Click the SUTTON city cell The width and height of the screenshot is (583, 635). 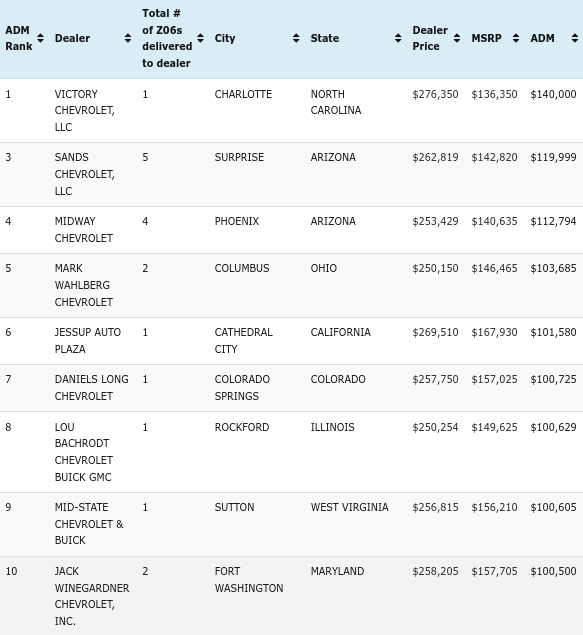(x=234, y=507)
